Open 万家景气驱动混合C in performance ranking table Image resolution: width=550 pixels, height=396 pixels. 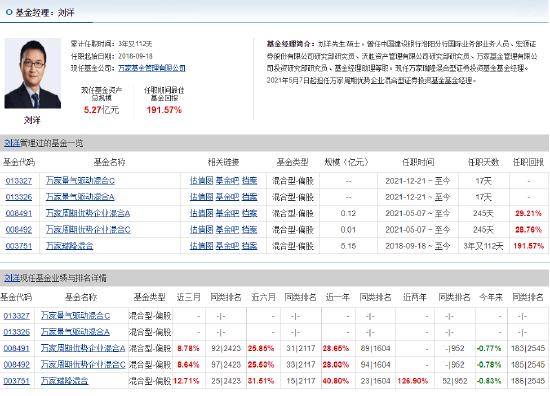coord(75,316)
